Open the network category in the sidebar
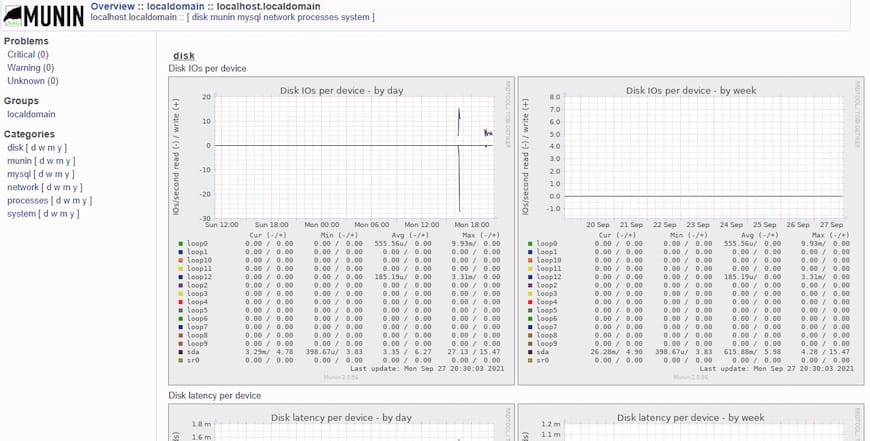This screenshot has height=441, width=870. pyautogui.click(x=23, y=187)
